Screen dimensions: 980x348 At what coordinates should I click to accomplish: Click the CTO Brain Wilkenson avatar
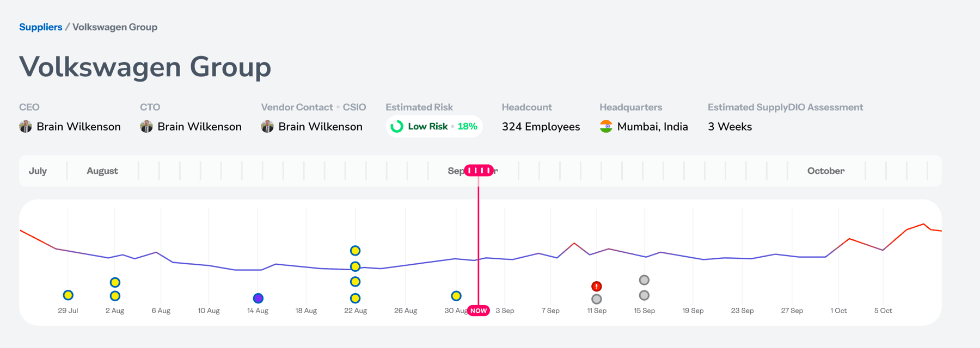[146, 127]
